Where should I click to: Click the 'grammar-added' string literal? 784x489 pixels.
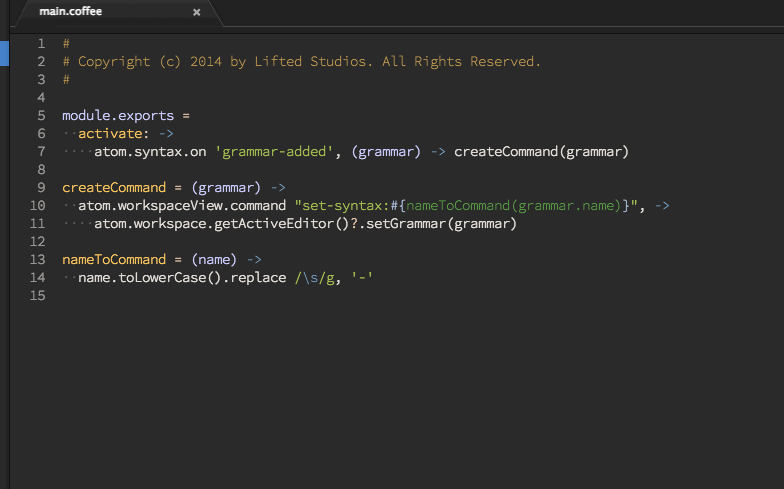coord(274,152)
